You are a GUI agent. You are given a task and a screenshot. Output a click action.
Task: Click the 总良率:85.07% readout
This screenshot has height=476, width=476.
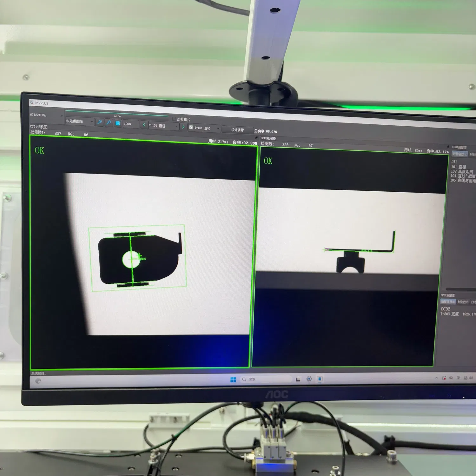(266, 131)
